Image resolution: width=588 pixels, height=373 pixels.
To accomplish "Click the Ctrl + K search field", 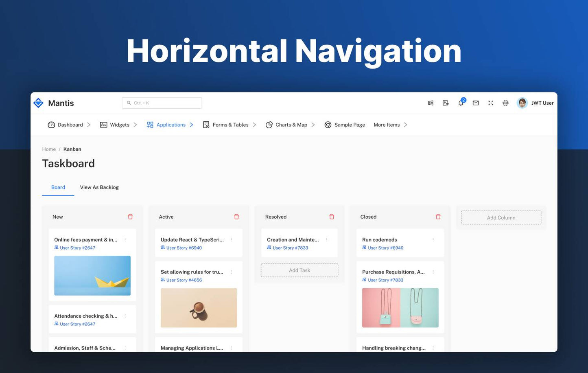I will tap(162, 103).
